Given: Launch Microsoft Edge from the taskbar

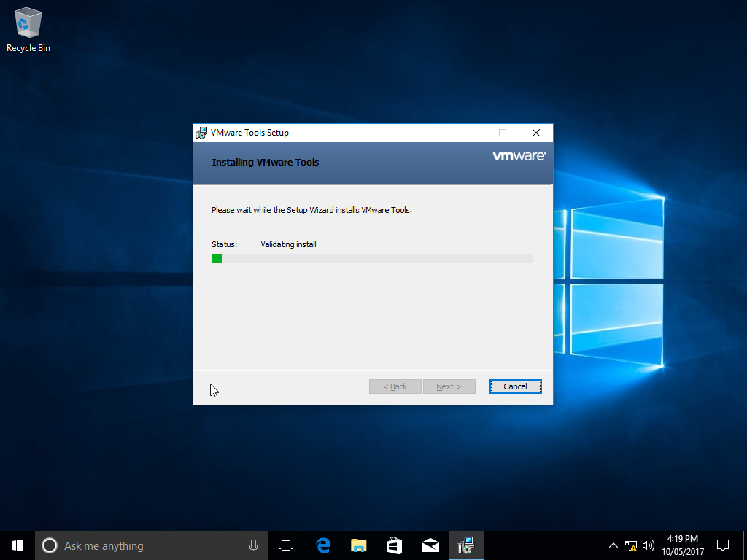Looking at the screenshot, I should [x=322, y=545].
